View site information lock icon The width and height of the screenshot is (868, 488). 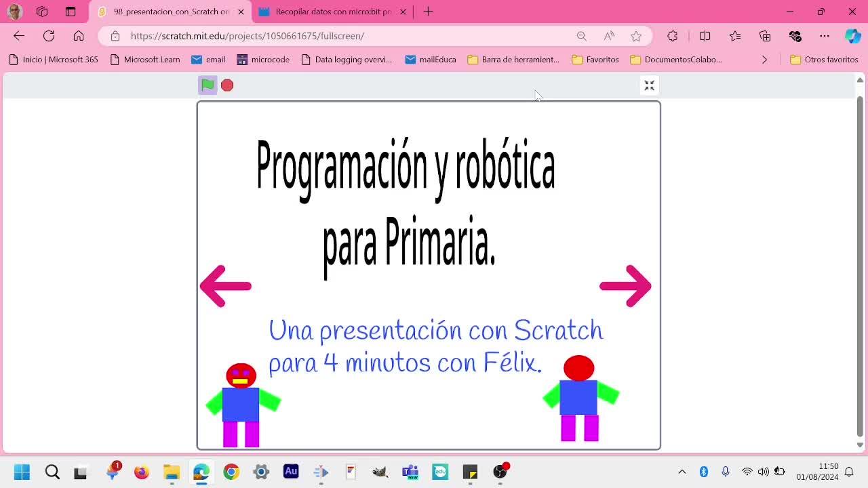[x=115, y=36]
